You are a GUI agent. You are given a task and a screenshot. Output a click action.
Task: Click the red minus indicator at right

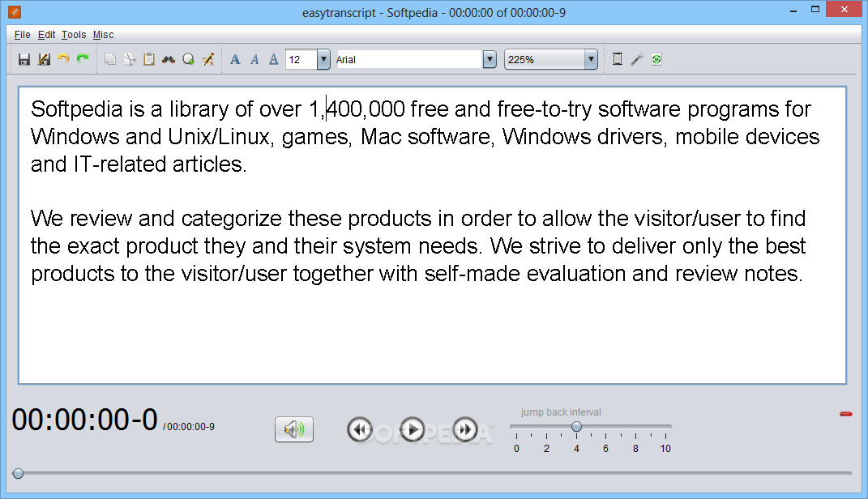coord(846,414)
